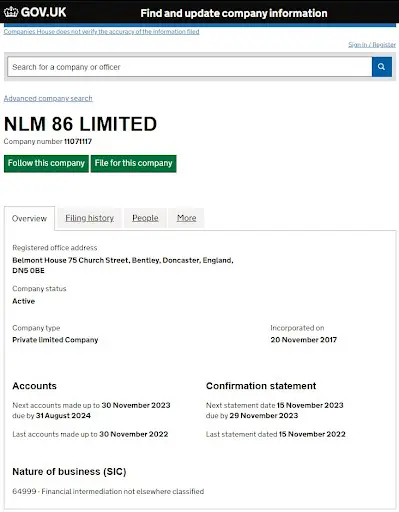Click the Accounts section heading

pyautogui.click(x=35, y=386)
